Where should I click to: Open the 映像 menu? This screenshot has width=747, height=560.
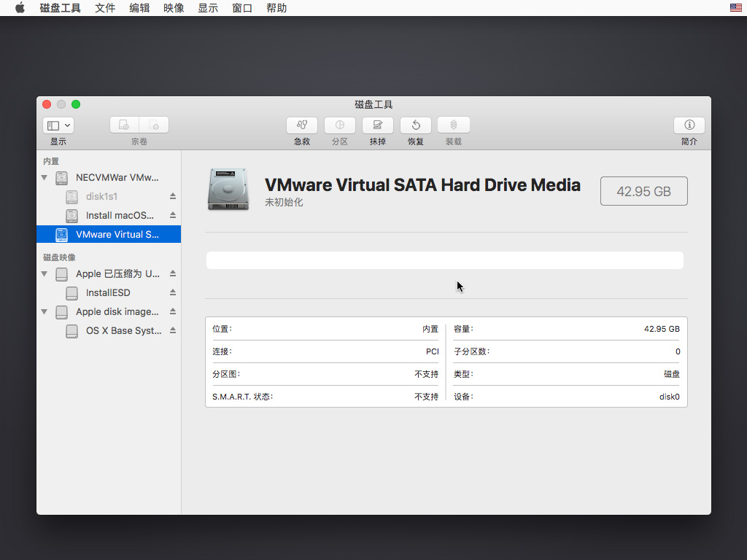pos(174,8)
